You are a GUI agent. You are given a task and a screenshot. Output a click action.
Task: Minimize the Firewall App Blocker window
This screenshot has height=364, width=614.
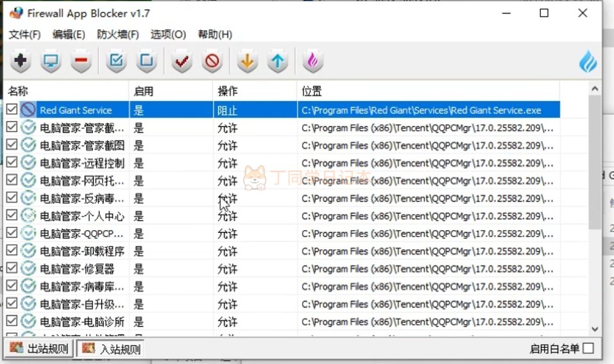click(506, 13)
